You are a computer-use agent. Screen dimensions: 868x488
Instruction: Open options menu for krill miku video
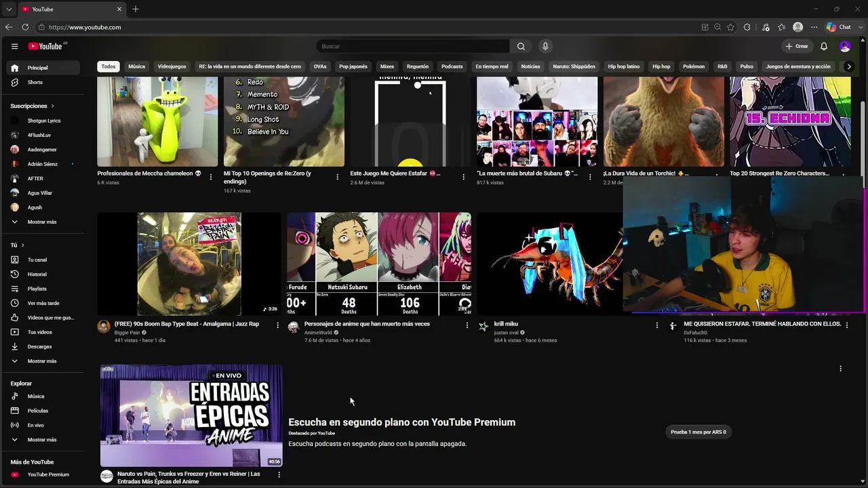pos(656,325)
